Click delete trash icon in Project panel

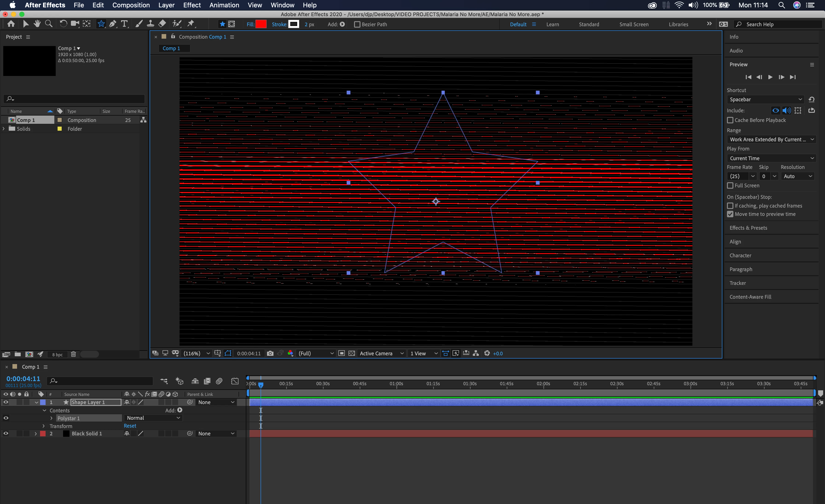(73, 354)
